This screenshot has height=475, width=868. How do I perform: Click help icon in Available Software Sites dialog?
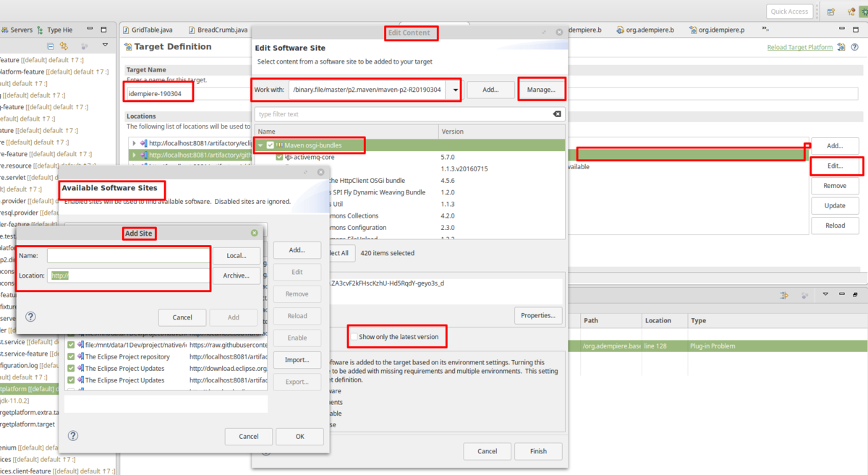point(73,436)
